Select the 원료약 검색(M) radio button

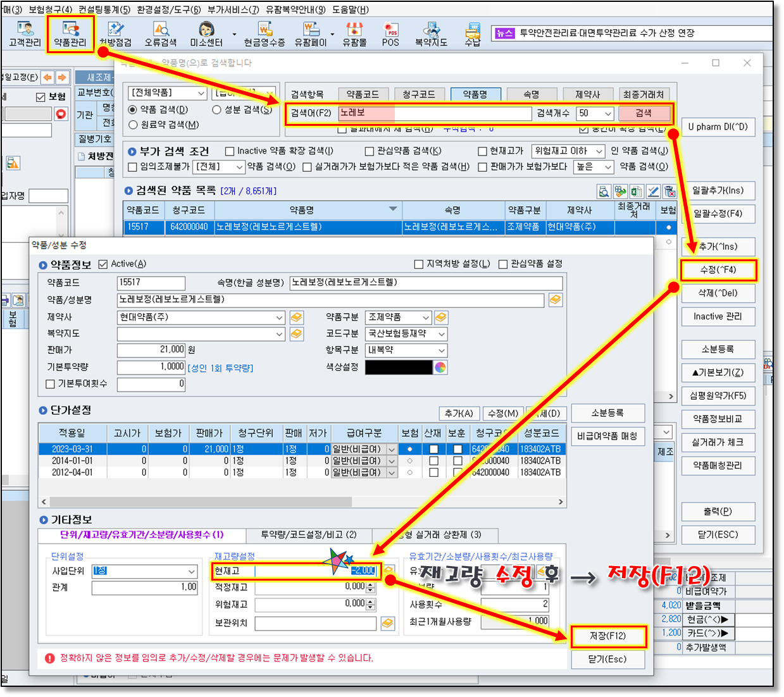[133, 125]
